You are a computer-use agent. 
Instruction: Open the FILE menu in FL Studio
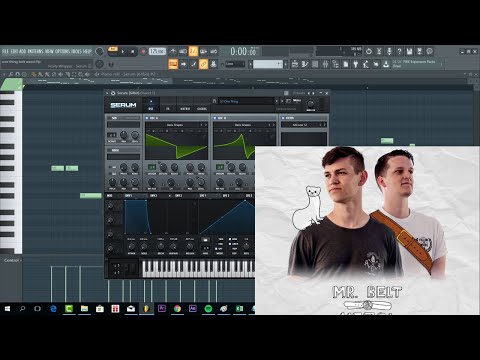pos(5,51)
